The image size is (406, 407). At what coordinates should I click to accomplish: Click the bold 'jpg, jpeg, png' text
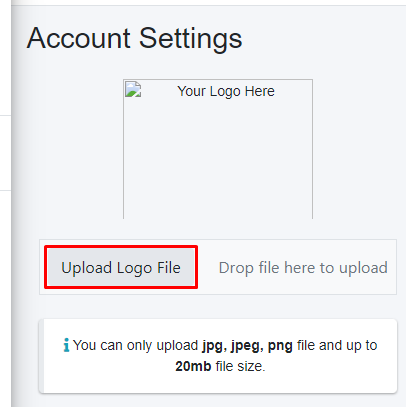pyautogui.click(x=247, y=346)
